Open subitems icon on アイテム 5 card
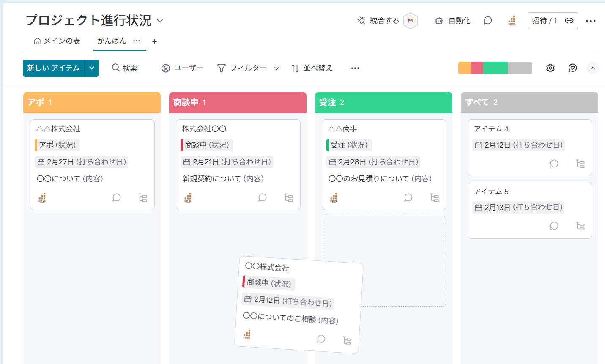This screenshot has height=364, width=605. tap(580, 226)
